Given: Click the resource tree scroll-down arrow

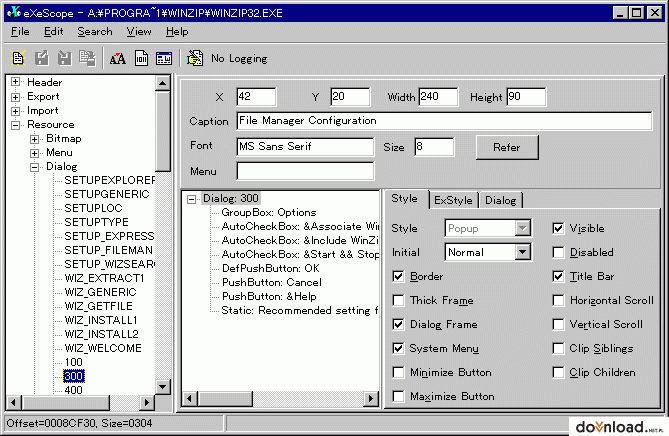Looking at the screenshot, I should click(x=162, y=387).
